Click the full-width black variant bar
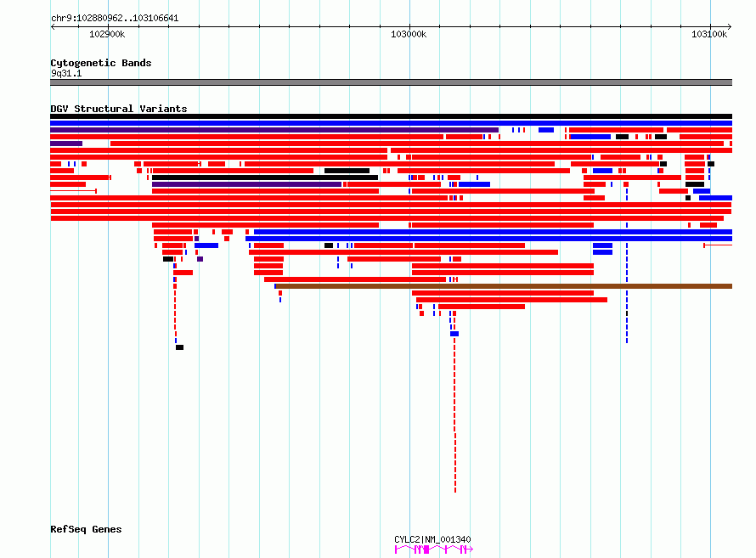Image resolution: width=756 pixels, height=558 pixels. pyautogui.click(x=391, y=116)
